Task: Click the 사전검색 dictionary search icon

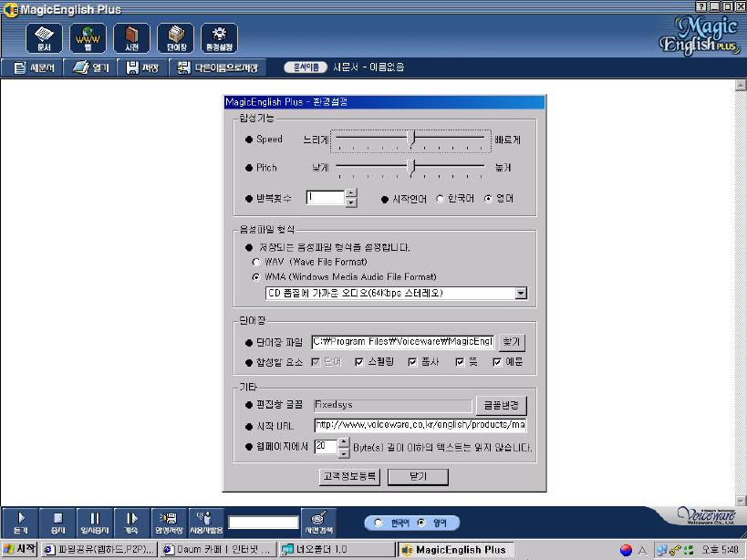Action: [318, 523]
